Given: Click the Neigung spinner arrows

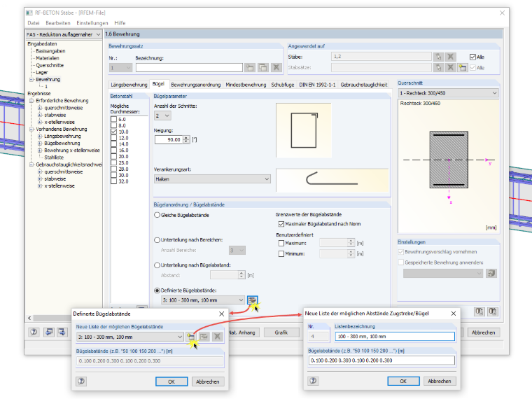Looking at the screenshot, I should point(186,139).
